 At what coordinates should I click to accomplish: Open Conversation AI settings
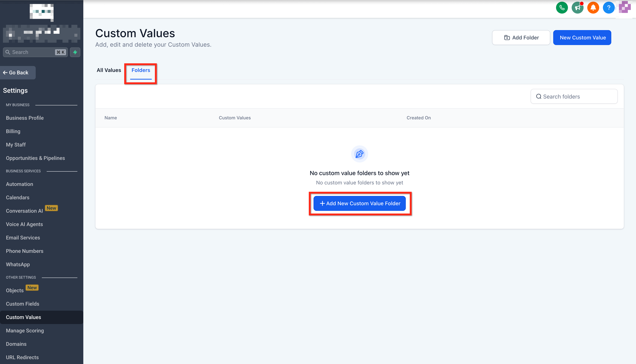24,211
